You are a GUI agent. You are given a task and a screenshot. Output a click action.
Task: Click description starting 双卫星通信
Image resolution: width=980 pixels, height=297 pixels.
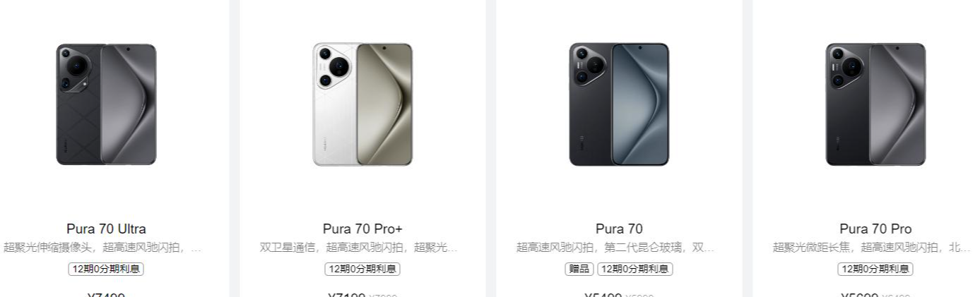359,248
